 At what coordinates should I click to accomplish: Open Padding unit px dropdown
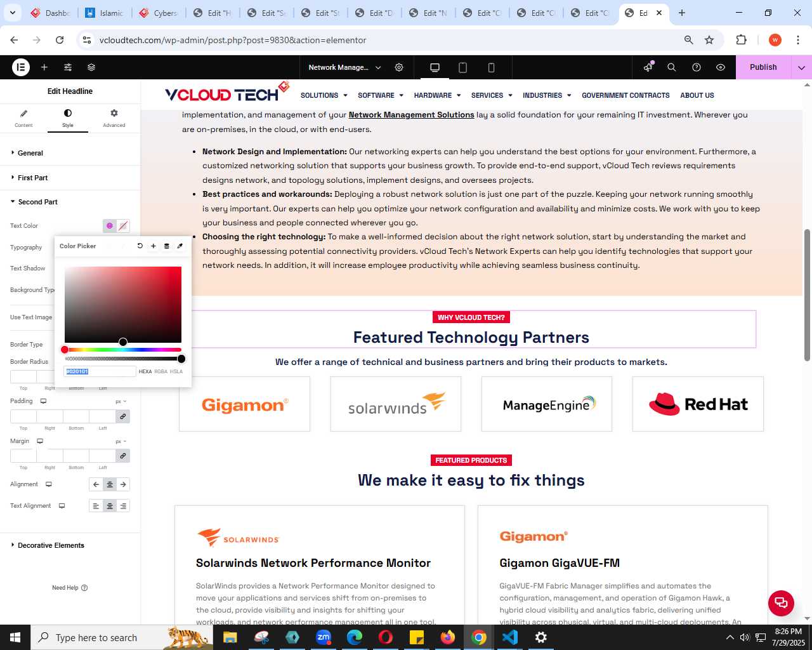point(121,401)
